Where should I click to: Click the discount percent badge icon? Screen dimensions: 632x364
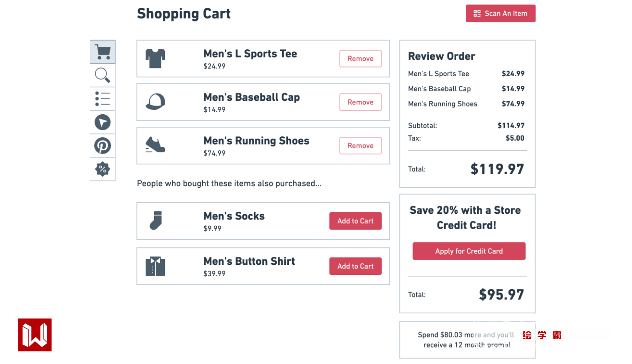(x=103, y=169)
